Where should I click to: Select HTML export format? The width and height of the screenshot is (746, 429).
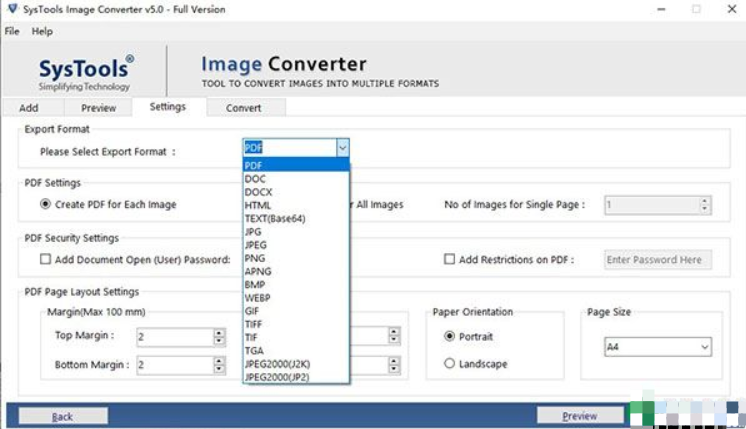click(296, 205)
